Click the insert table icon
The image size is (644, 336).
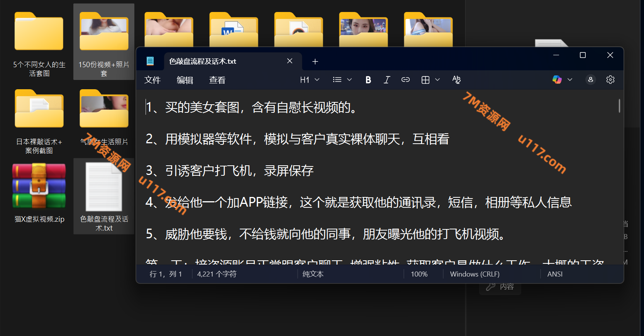[425, 80]
